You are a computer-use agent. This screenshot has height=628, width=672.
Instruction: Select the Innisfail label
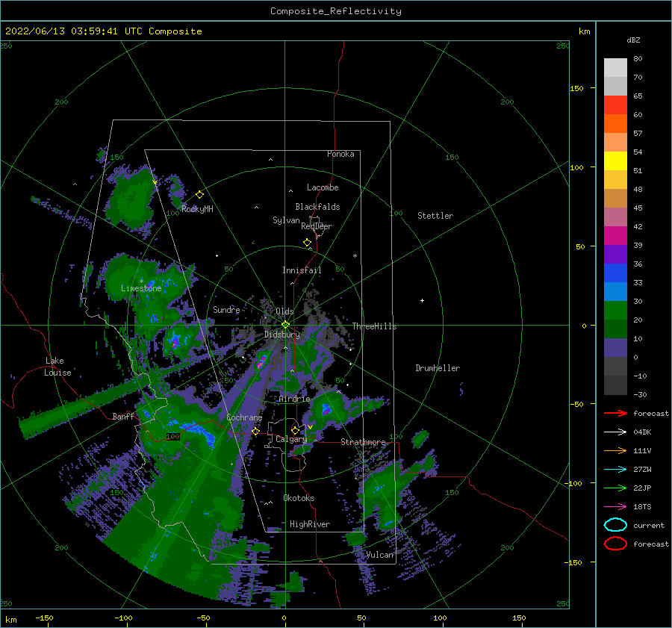[x=302, y=270]
